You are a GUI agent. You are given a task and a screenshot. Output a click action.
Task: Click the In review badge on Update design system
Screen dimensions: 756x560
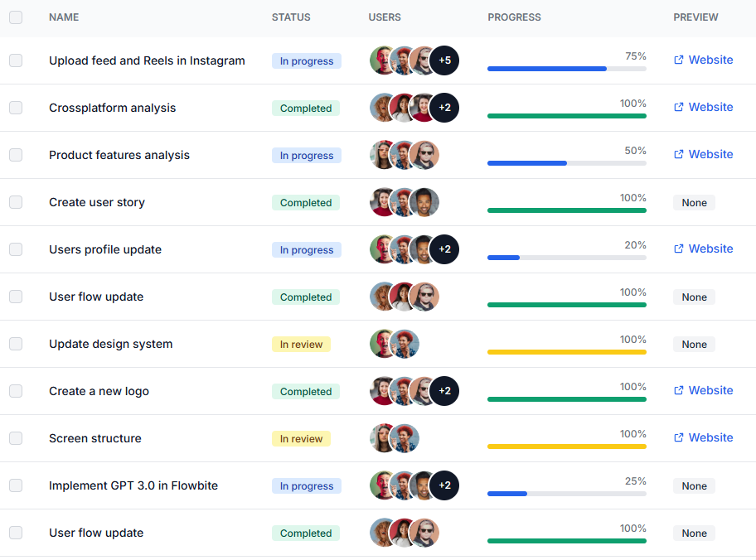click(x=301, y=344)
